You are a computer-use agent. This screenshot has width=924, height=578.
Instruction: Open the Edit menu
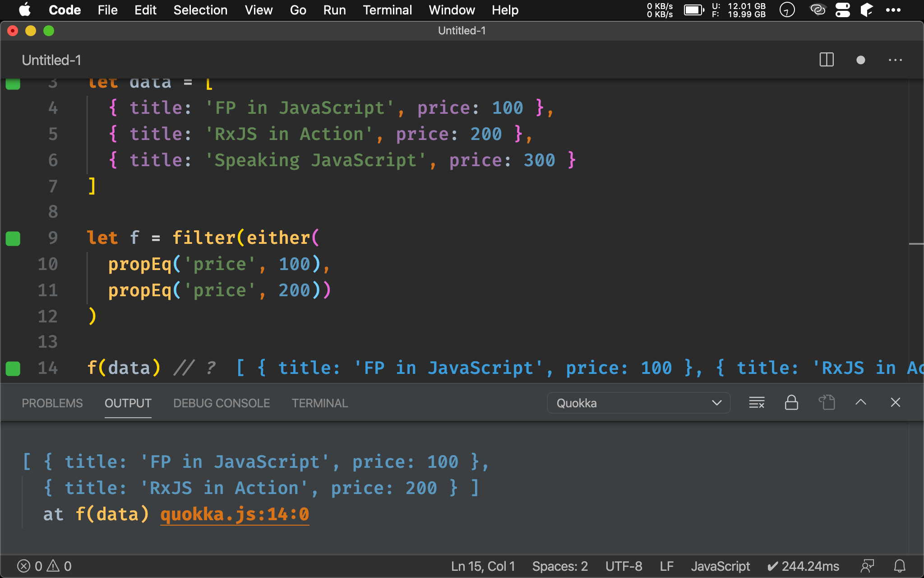145,10
